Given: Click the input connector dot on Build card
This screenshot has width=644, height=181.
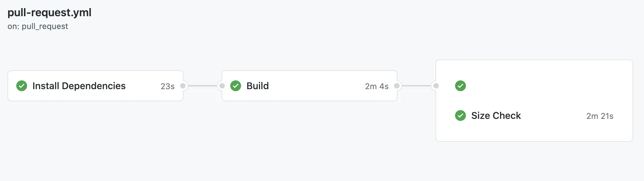Looking at the screenshot, I should [x=222, y=86].
